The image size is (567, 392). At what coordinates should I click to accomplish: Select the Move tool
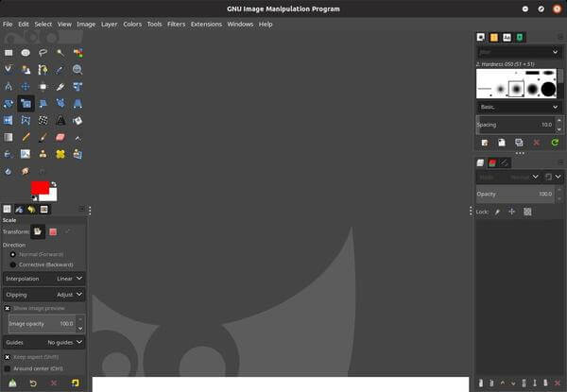(x=26, y=86)
